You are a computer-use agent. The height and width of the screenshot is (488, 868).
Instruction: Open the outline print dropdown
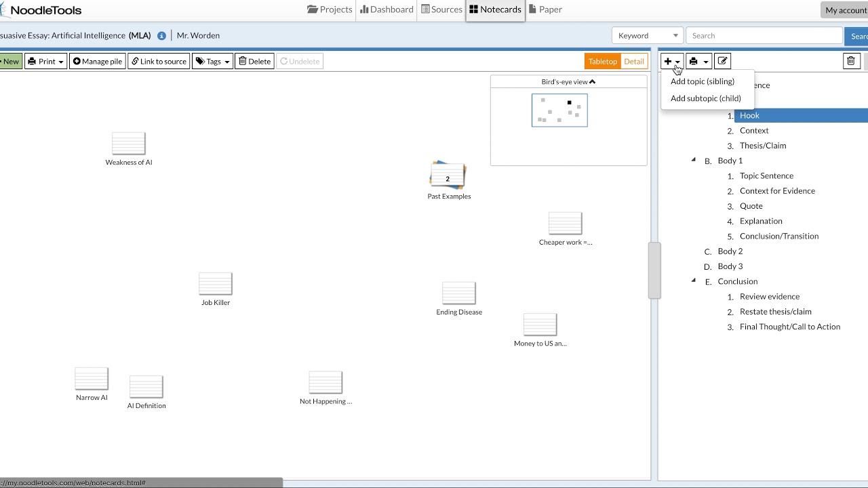pos(698,61)
